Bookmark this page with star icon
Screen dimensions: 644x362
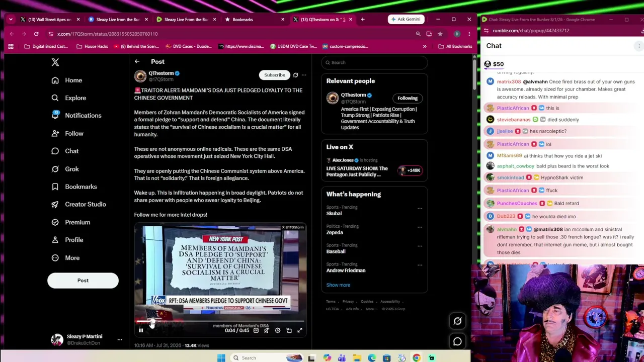(x=440, y=34)
